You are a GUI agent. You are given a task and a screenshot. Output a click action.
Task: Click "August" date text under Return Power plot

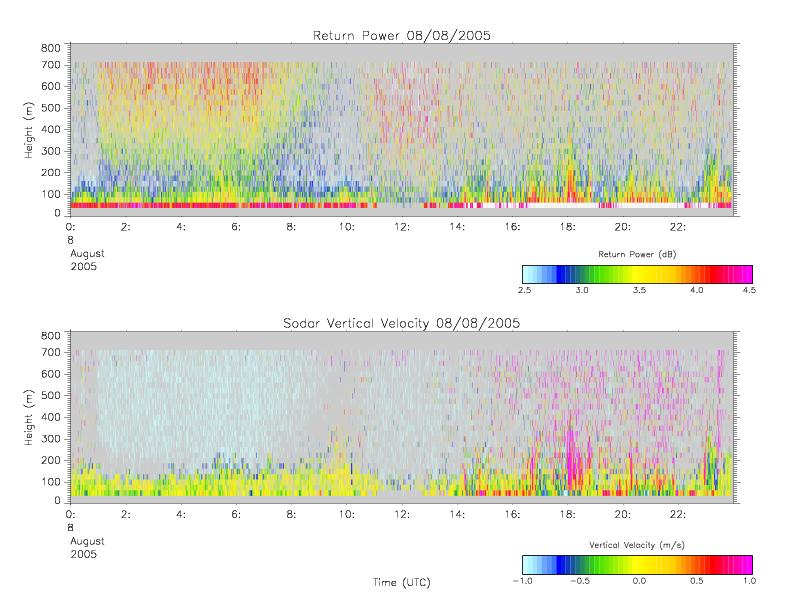pos(87,253)
